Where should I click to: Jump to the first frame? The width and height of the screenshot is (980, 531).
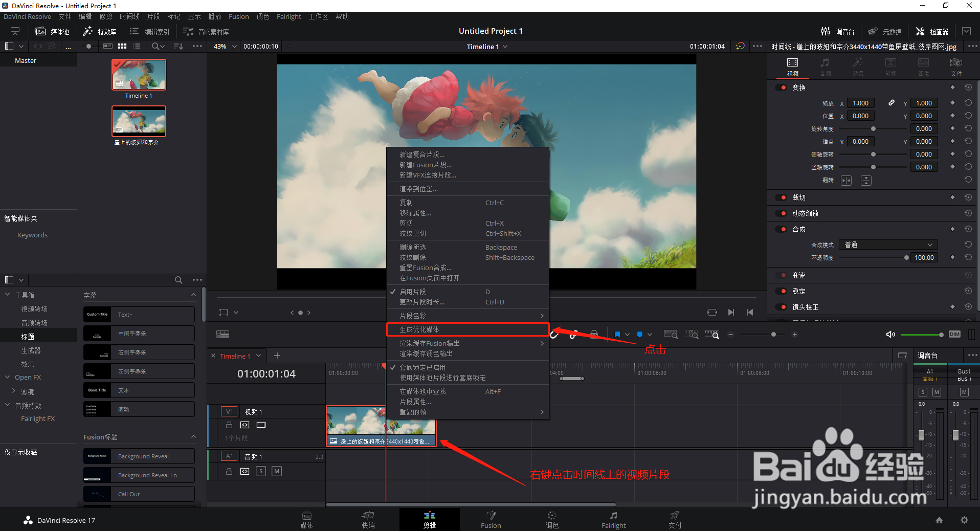click(750, 312)
